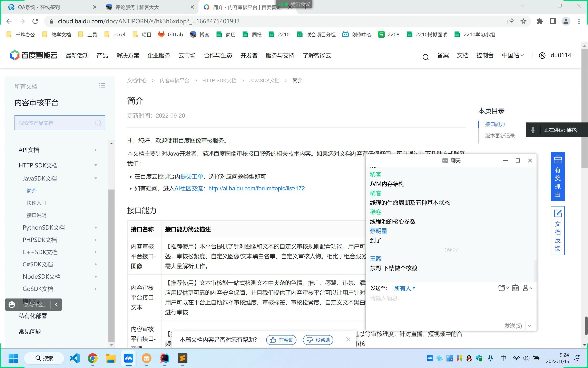
Task: Open Visual Studio Code from taskbar
Action: point(75,358)
